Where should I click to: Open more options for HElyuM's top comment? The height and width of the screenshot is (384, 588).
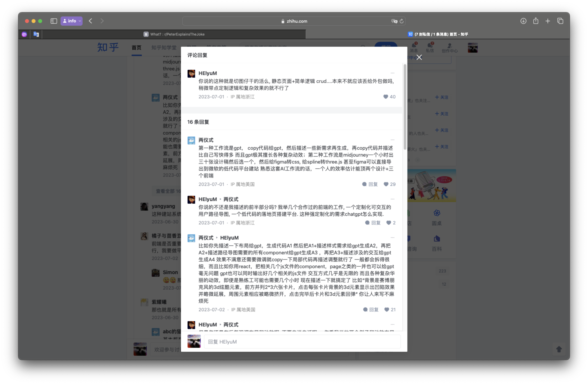(392, 73)
